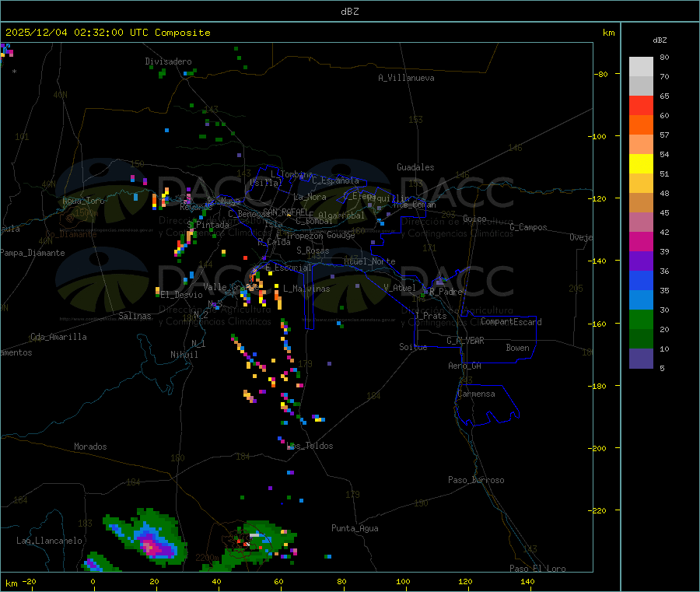
Task: Click the Paso_Barroso label
Action: 476,480
